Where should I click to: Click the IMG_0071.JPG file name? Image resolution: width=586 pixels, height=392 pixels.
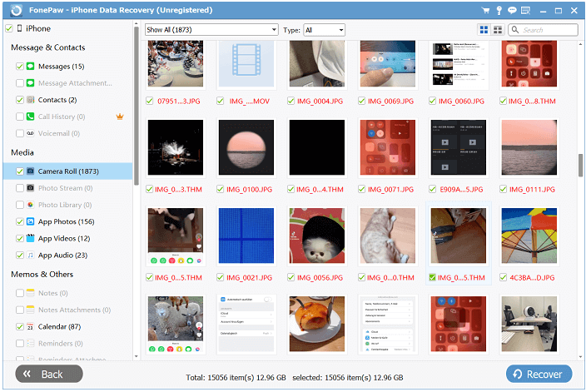click(390, 190)
